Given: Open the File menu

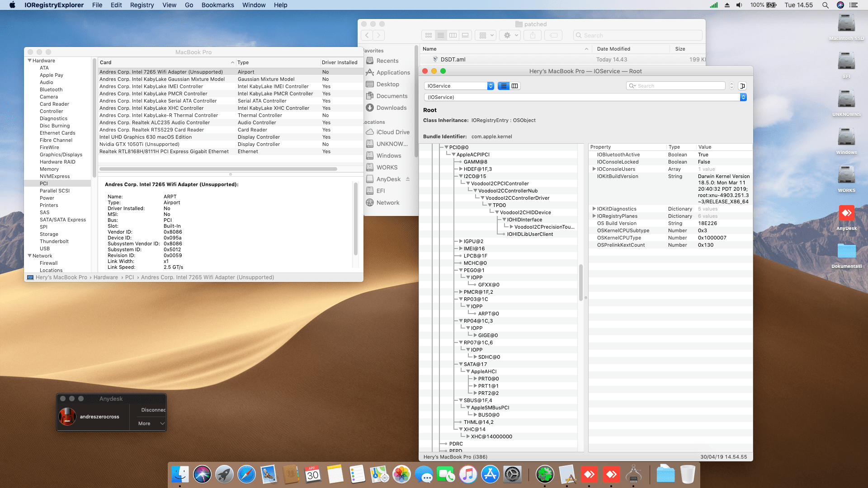Looking at the screenshot, I should click(x=97, y=5).
